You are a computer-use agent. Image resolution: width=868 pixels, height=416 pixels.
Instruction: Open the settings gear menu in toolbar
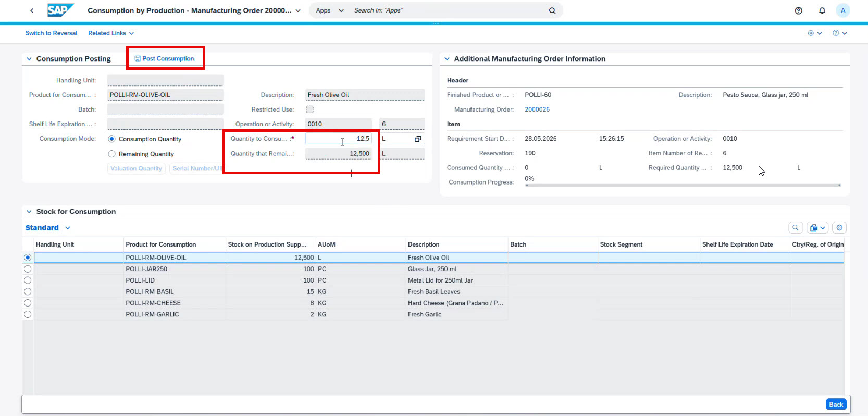tap(815, 33)
